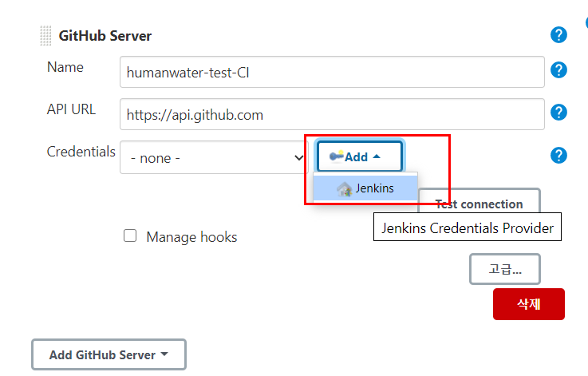Click the Credentials label

(x=81, y=152)
